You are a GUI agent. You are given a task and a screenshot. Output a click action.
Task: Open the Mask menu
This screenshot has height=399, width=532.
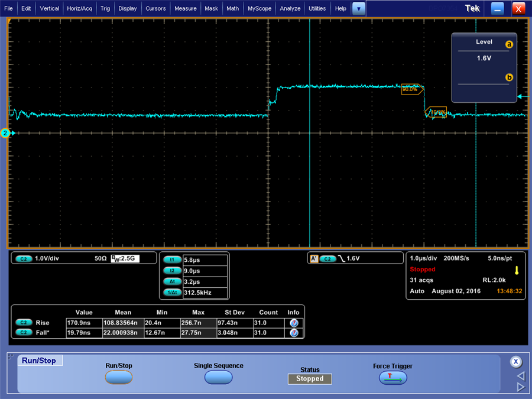tap(211, 8)
